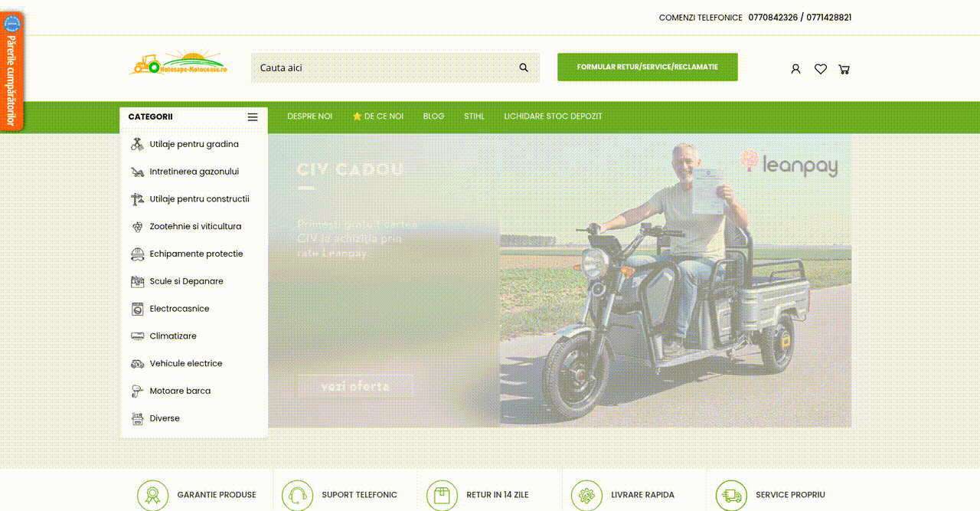Open Utilaje pentru constructii category
Image resolution: width=980 pixels, height=511 pixels.
200,199
